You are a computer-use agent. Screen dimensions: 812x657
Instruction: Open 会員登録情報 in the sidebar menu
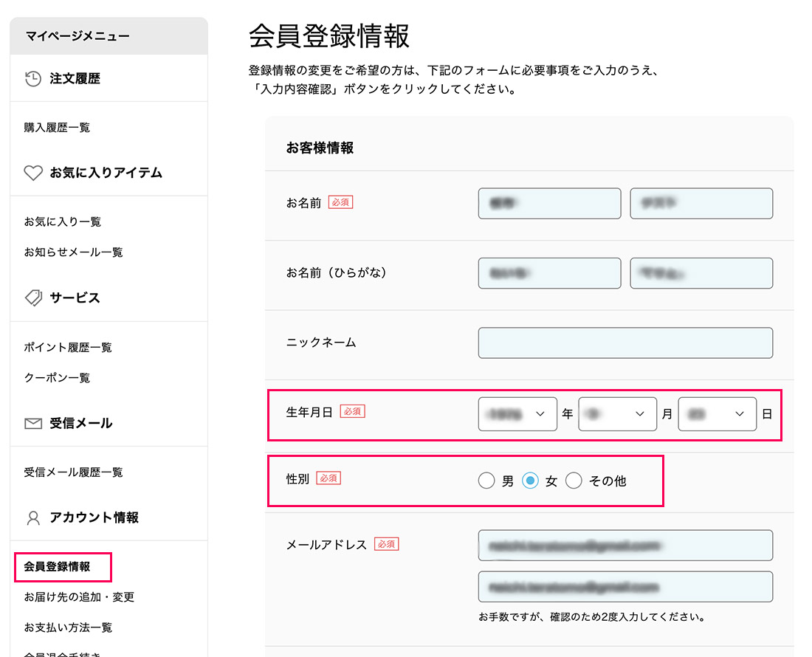click(58, 567)
